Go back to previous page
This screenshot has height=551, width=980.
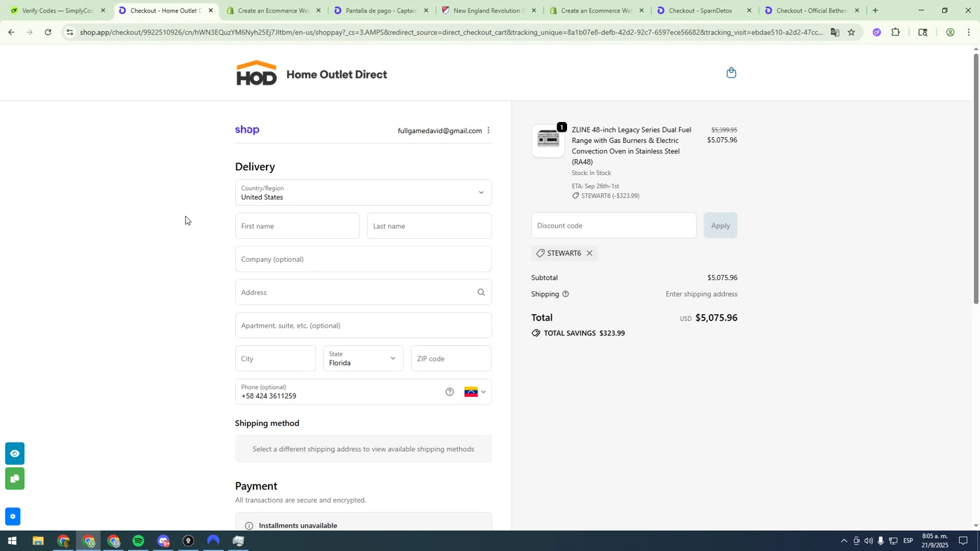point(11,32)
